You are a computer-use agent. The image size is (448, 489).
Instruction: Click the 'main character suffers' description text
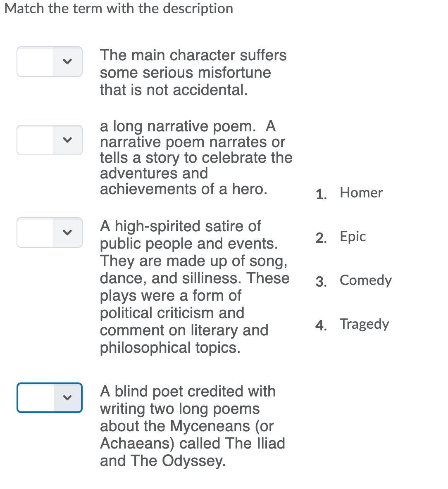pos(193,72)
